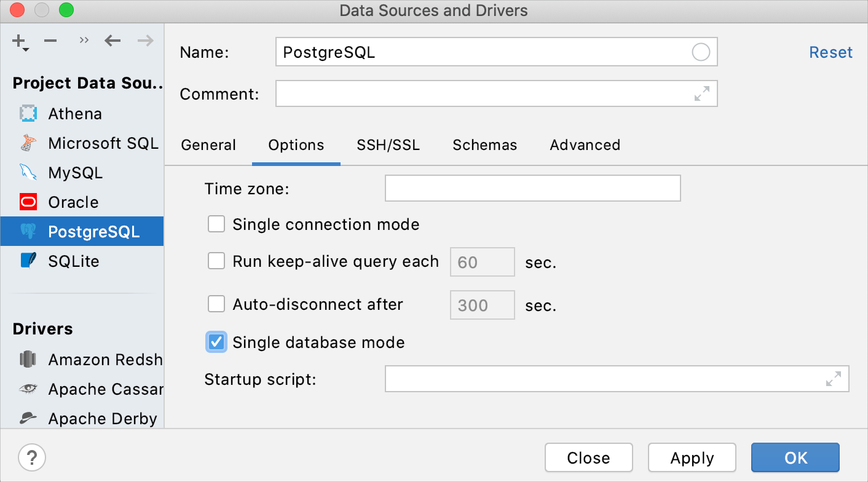Click the back arrow in sidebar toolbar

click(x=112, y=41)
